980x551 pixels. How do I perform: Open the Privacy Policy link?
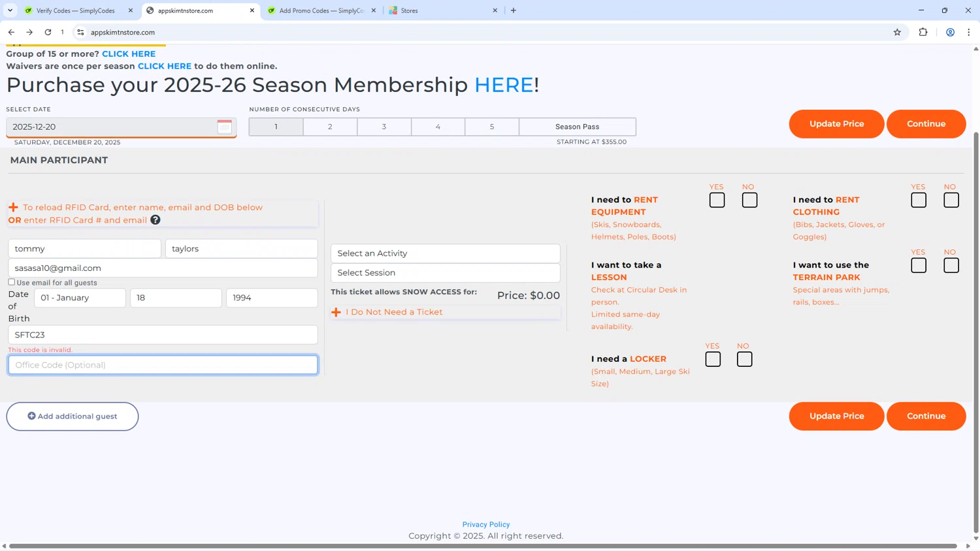pyautogui.click(x=486, y=524)
